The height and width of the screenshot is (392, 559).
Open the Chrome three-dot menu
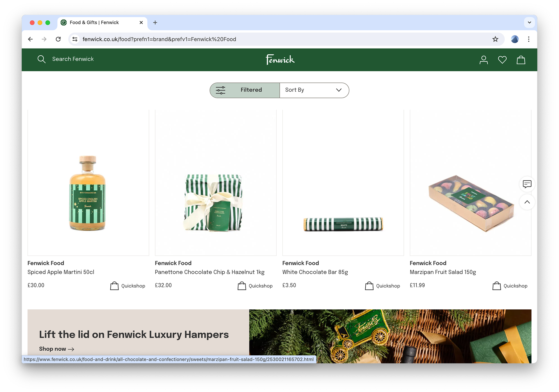[x=528, y=39]
